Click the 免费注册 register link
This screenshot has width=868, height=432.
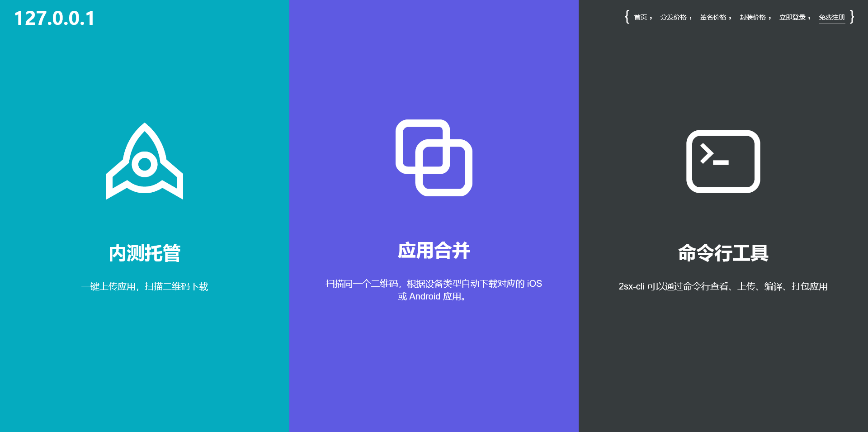pyautogui.click(x=832, y=17)
